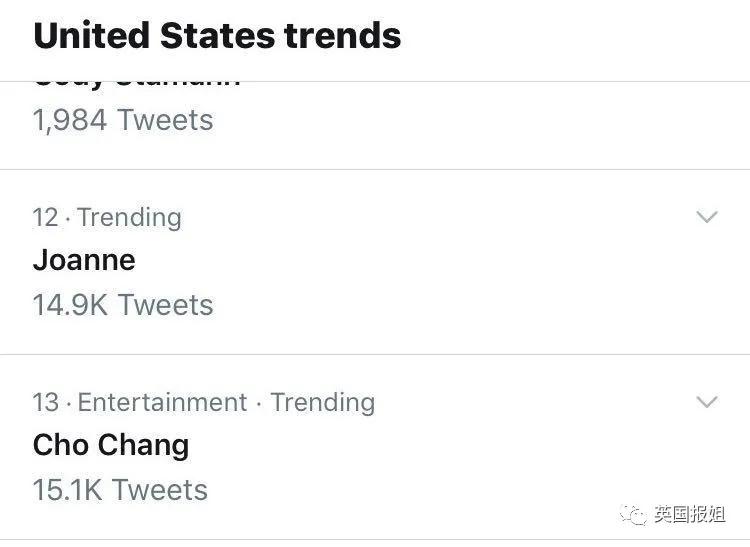Click the word "trends" in the header

(x=343, y=36)
